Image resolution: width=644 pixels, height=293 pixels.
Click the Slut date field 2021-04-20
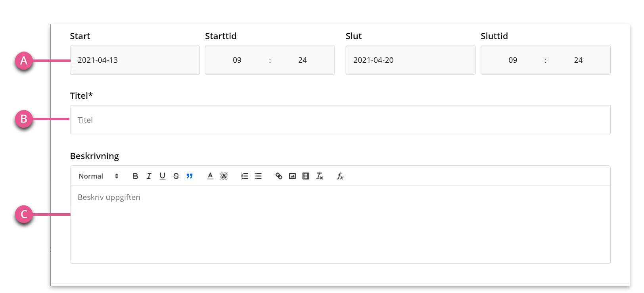pyautogui.click(x=410, y=60)
